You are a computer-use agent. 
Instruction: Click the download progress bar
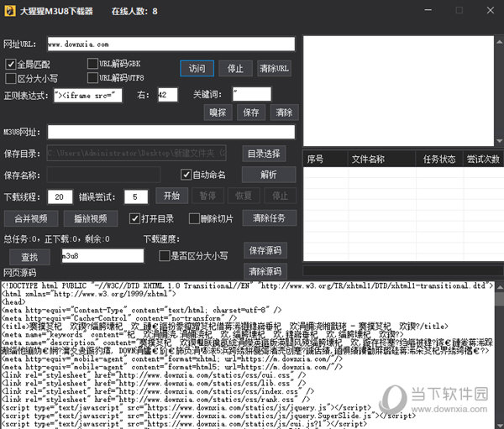point(402,270)
